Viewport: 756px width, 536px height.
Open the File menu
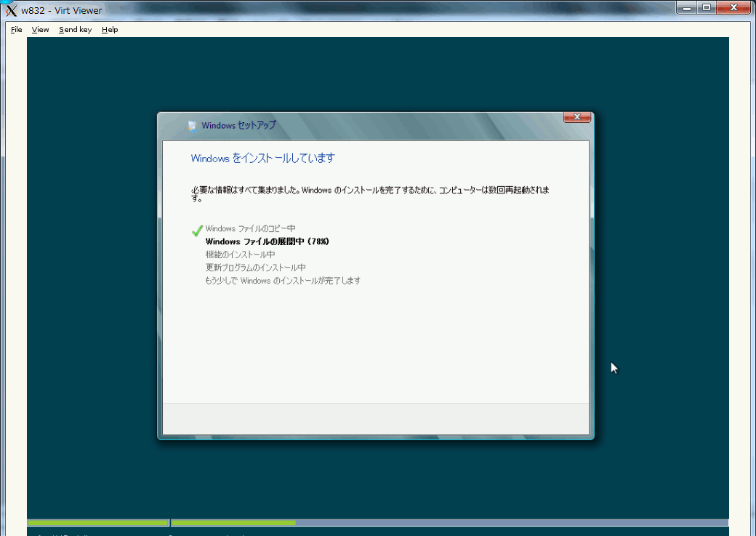(x=17, y=29)
